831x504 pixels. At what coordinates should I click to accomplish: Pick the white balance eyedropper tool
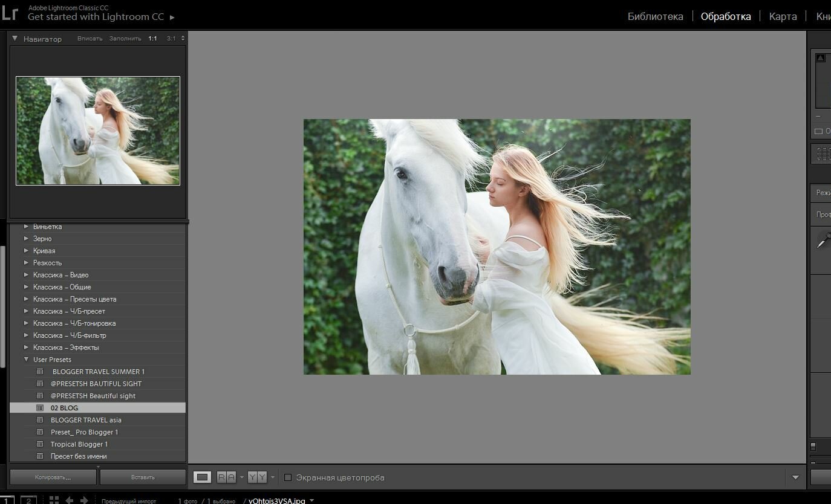(x=823, y=241)
